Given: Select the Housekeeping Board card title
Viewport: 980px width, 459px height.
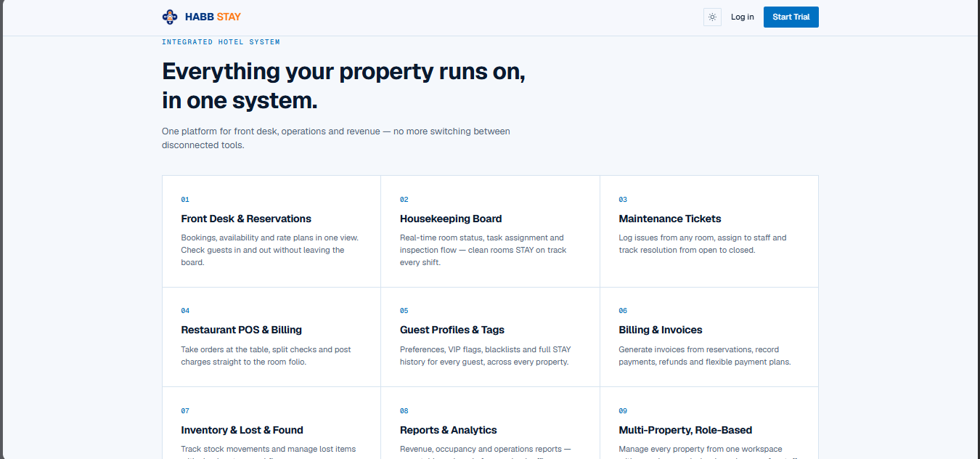Looking at the screenshot, I should [451, 219].
